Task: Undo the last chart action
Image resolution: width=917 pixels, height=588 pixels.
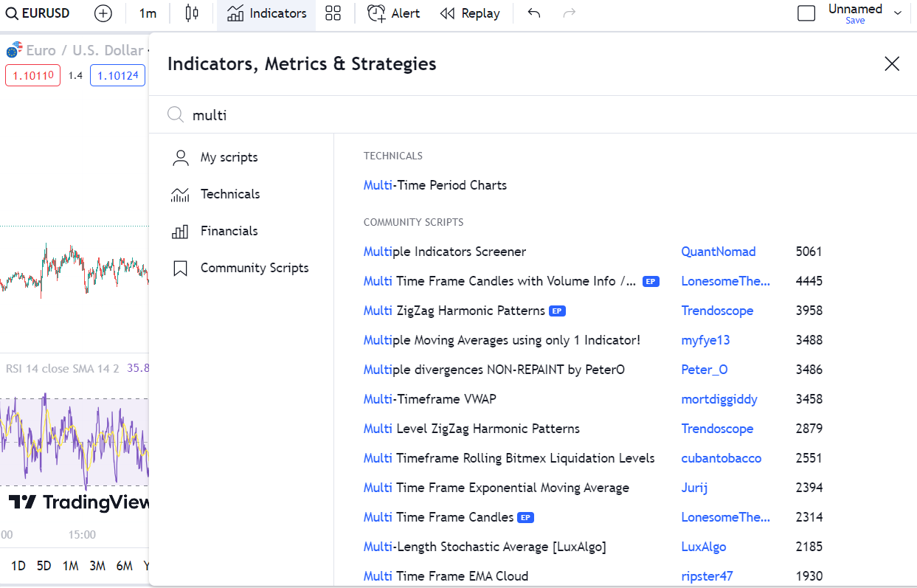Action: pos(534,13)
